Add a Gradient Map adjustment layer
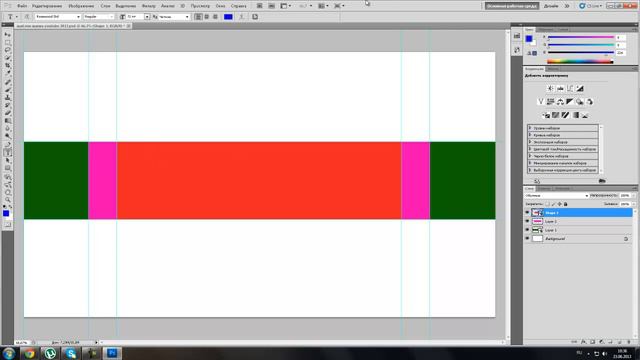 576,115
